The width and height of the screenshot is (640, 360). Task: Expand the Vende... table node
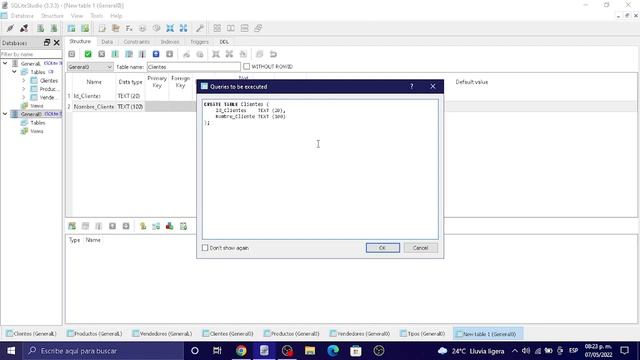24,98
